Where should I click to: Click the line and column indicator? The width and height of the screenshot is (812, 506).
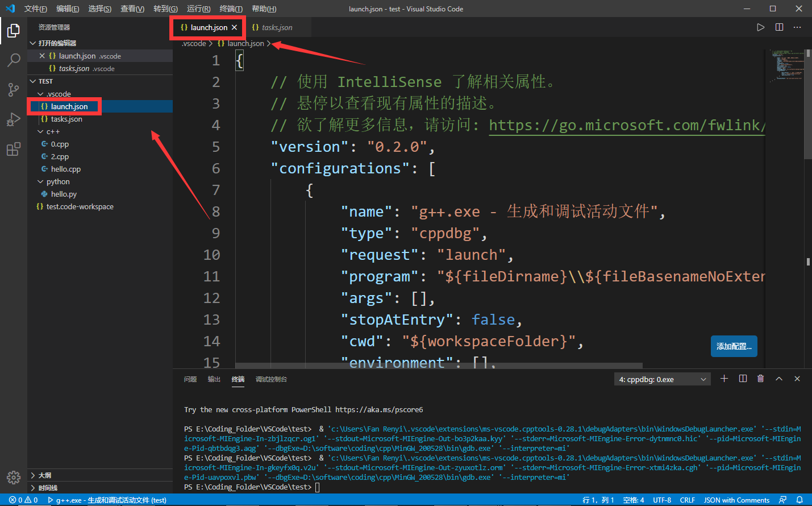click(x=598, y=500)
